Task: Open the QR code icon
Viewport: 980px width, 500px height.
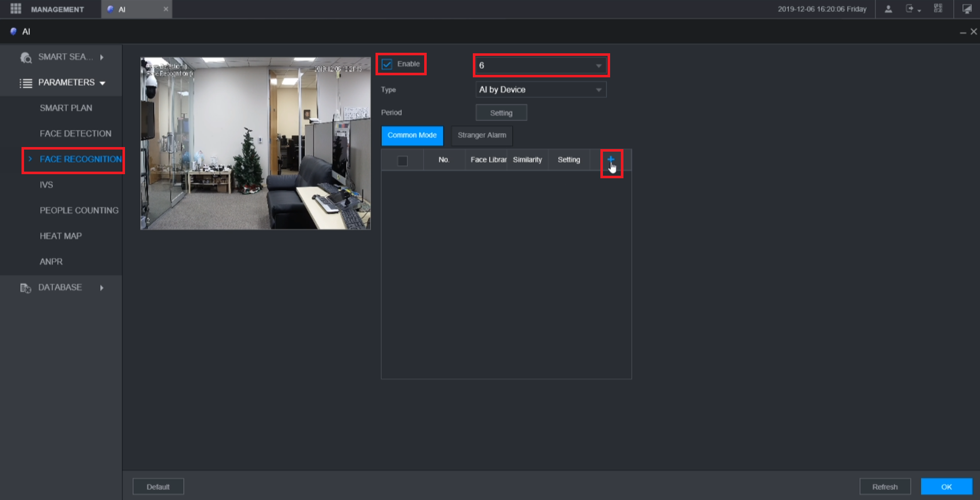Action: click(938, 9)
